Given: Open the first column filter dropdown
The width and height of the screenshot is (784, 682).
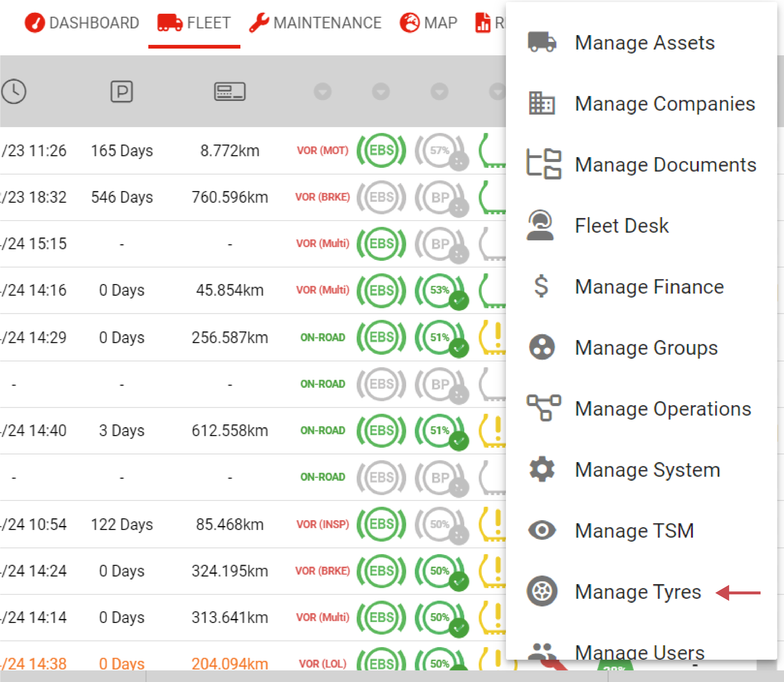Looking at the screenshot, I should point(323,91).
